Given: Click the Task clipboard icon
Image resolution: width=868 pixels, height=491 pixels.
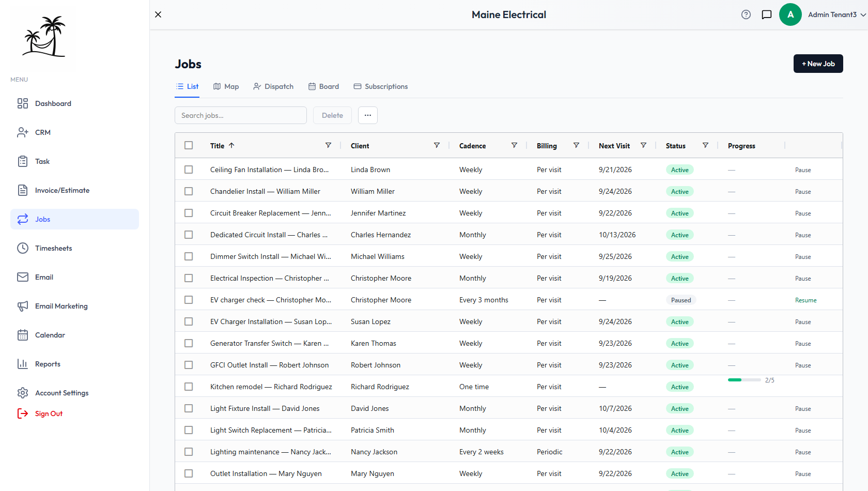Looking at the screenshot, I should pyautogui.click(x=23, y=161).
